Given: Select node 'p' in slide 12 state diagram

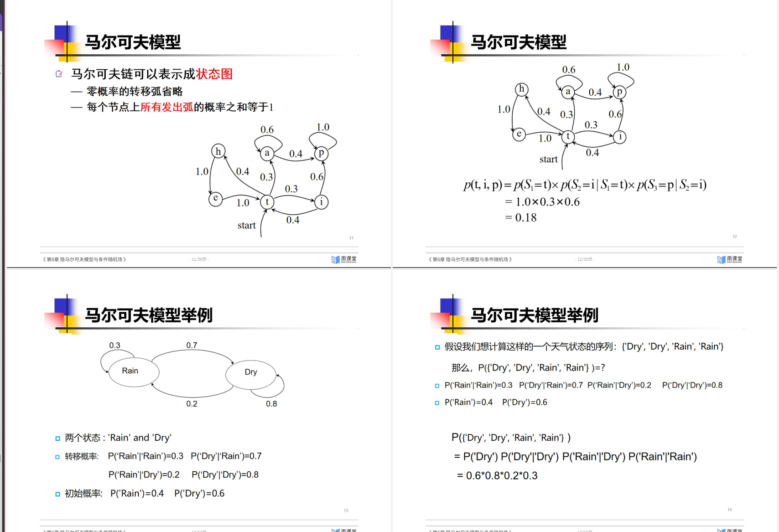Looking at the screenshot, I should [x=619, y=92].
